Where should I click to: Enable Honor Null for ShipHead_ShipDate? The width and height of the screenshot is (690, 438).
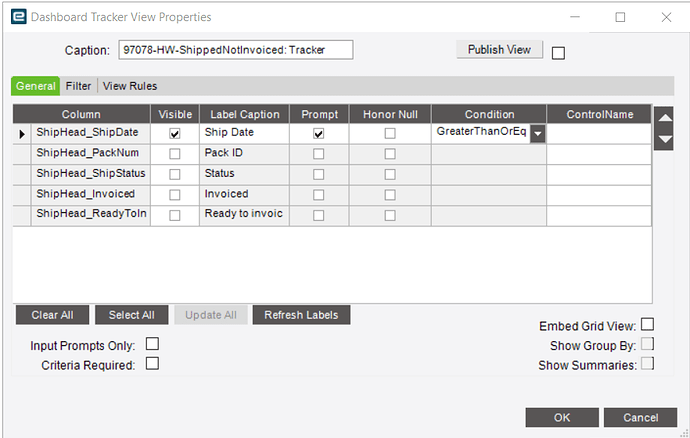tap(390, 133)
